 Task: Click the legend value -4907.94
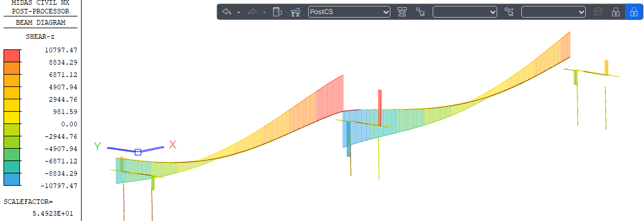point(62,149)
